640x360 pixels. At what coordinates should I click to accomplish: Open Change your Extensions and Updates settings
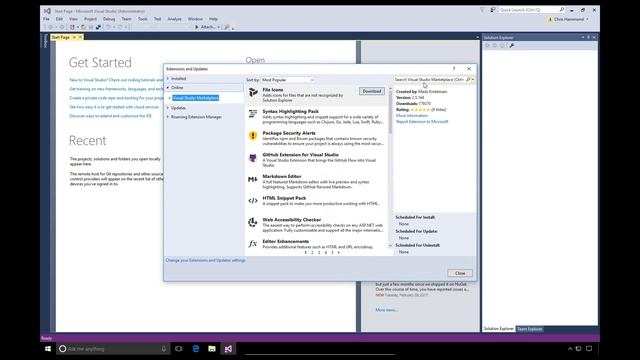(206, 260)
